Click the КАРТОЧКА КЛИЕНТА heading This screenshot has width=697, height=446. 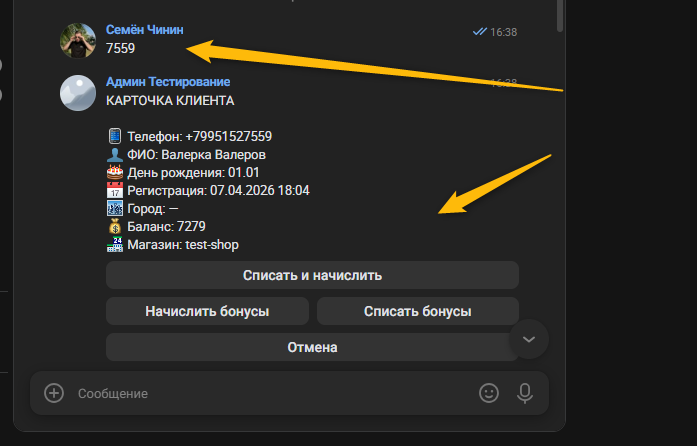(170, 101)
